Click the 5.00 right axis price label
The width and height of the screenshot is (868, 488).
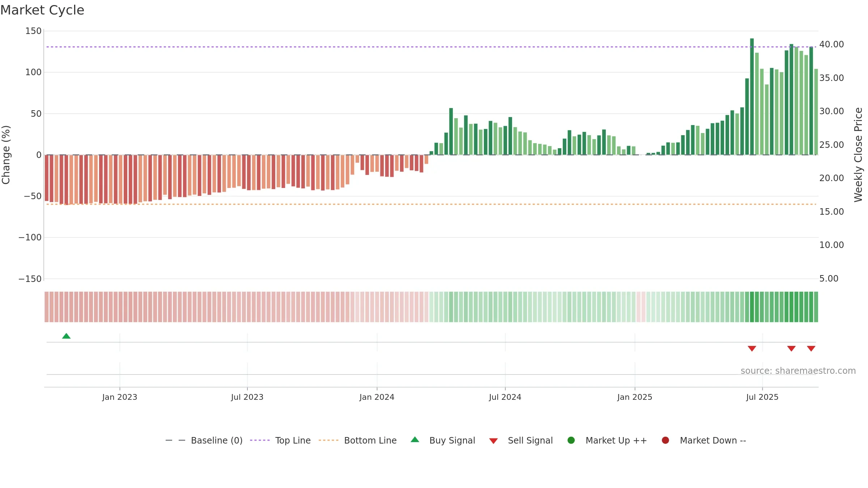pos(829,279)
